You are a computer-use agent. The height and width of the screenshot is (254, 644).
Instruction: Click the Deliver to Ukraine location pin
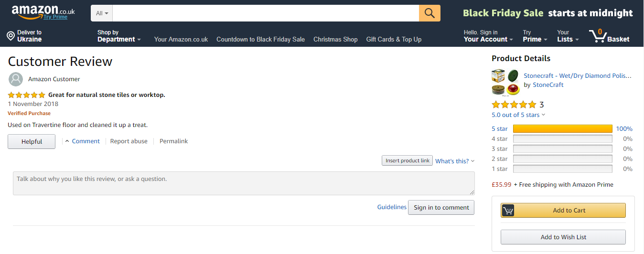(11, 36)
